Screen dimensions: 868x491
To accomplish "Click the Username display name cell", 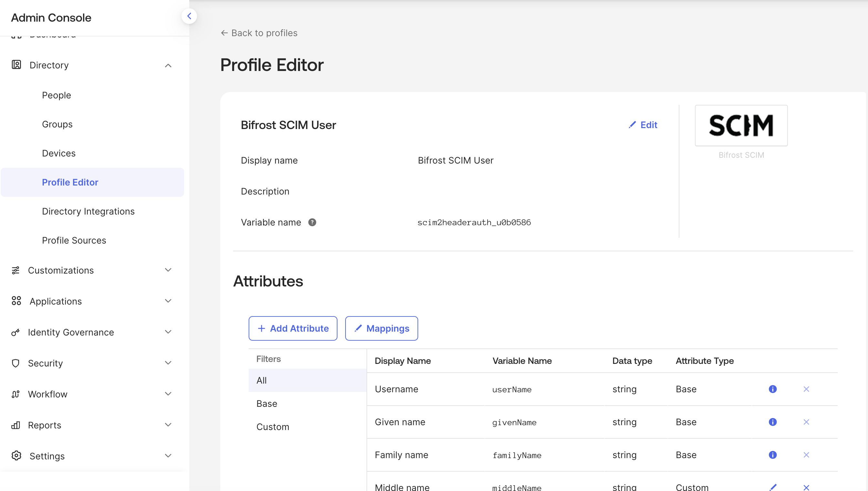I will click(x=397, y=389).
